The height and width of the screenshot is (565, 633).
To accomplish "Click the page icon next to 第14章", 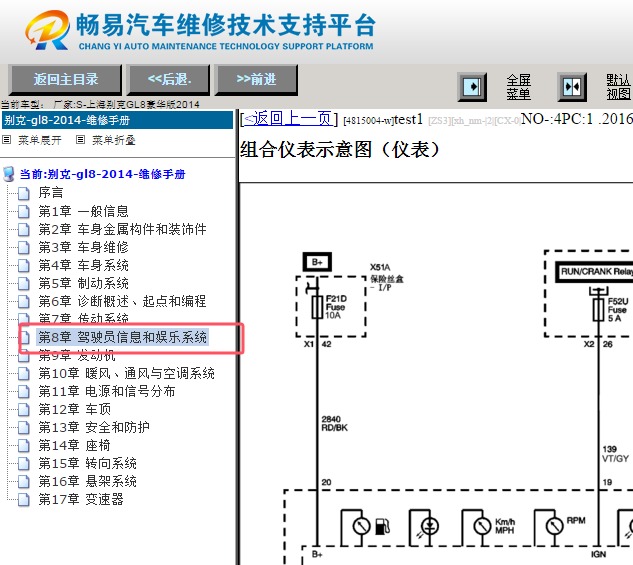I will [24, 446].
